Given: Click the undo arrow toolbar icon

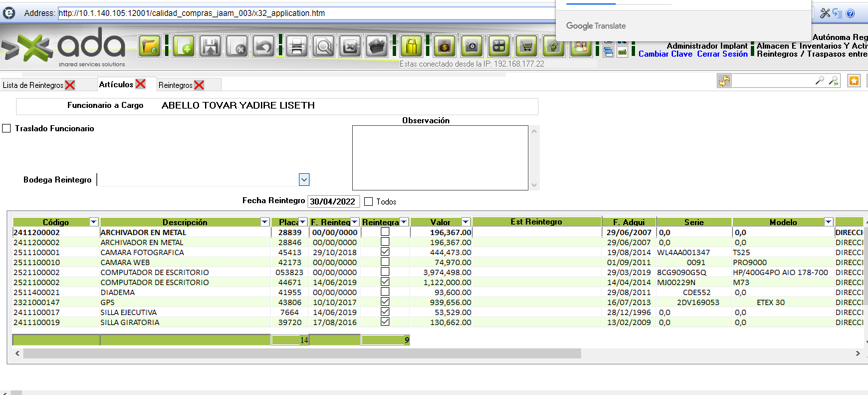Looking at the screenshot, I should [x=264, y=47].
